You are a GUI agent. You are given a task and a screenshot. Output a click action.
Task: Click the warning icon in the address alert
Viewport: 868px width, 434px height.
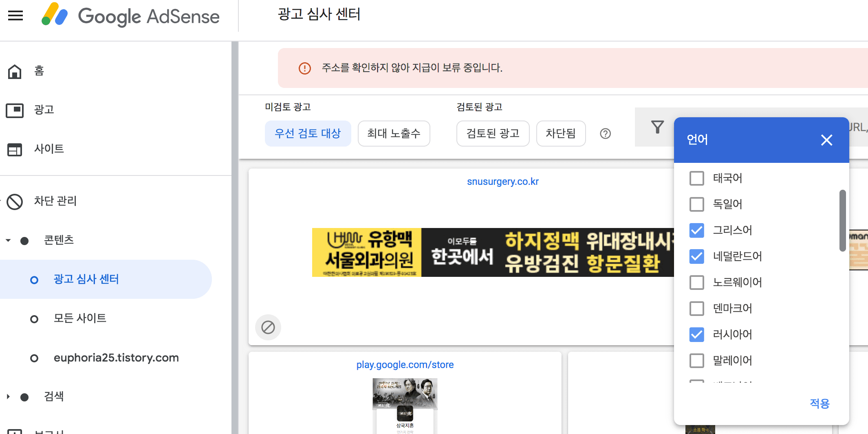pos(305,68)
